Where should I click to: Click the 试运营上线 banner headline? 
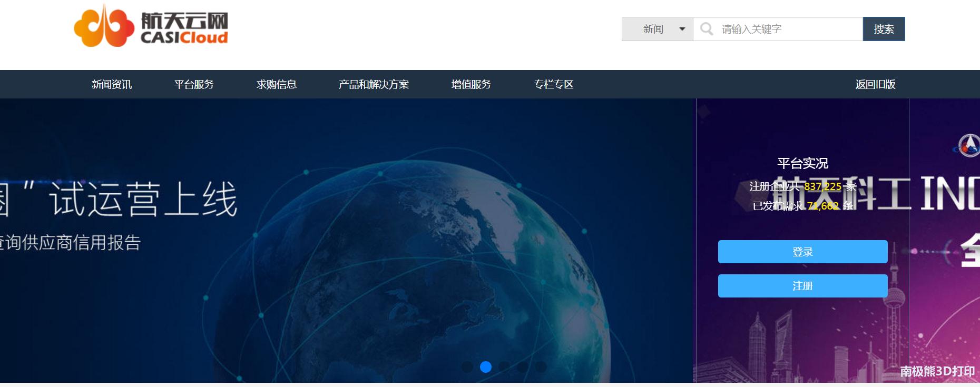coord(143,199)
